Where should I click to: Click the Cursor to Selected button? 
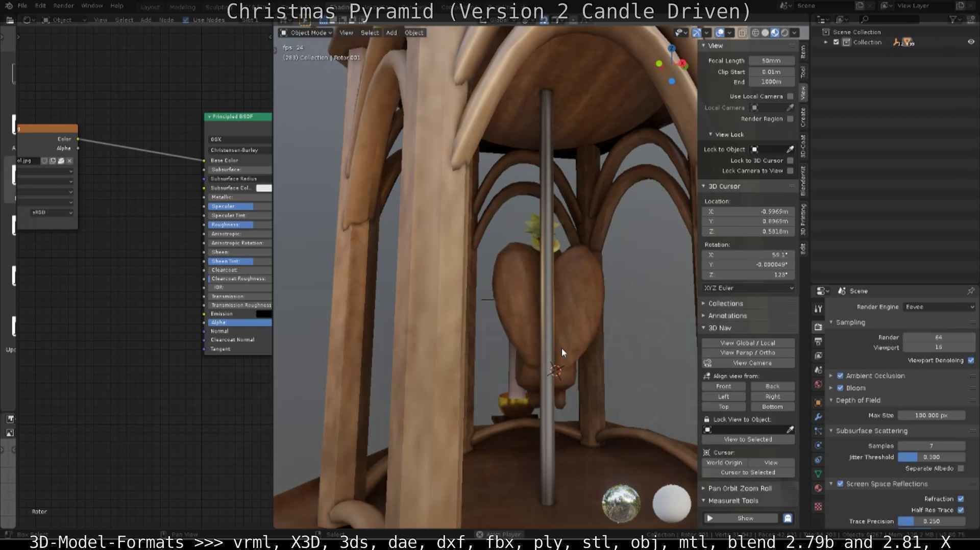tap(748, 472)
